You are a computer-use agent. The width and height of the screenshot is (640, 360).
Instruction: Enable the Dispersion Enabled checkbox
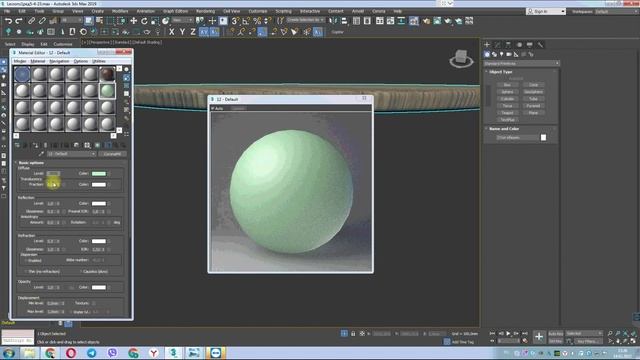[x=26, y=260]
